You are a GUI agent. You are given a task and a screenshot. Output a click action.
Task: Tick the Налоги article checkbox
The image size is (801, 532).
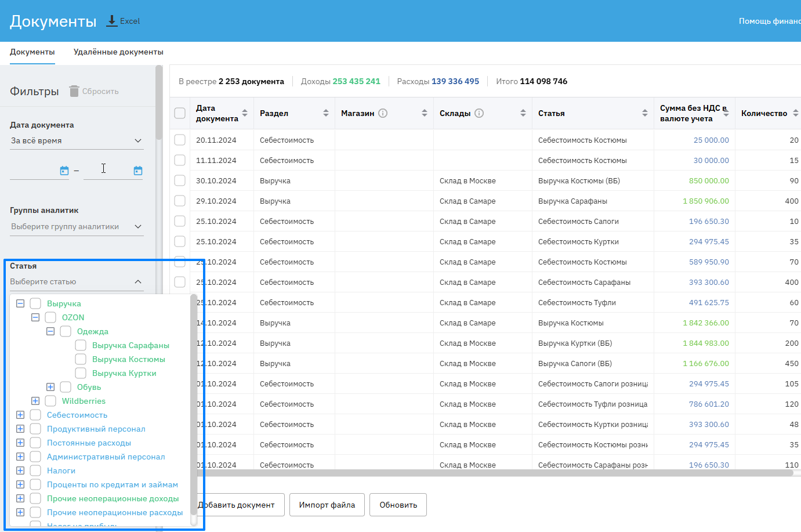[35, 471]
